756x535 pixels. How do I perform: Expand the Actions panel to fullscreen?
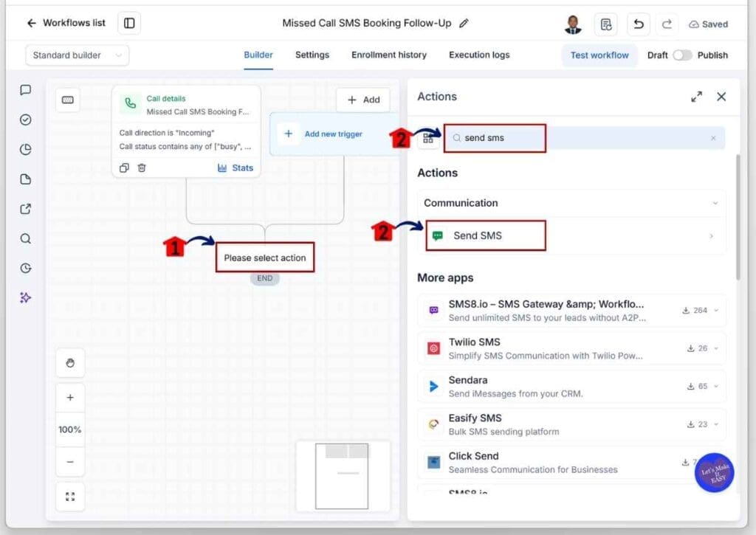pyautogui.click(x=696, y=97)
